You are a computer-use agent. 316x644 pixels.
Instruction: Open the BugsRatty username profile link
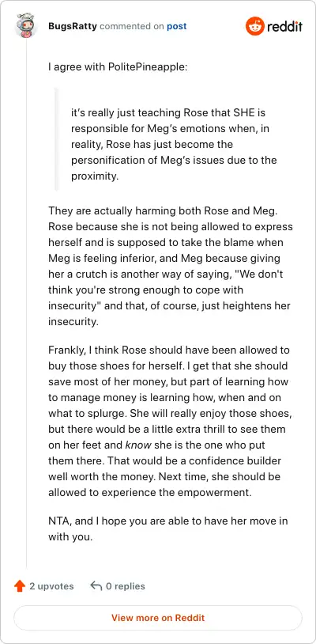pyautogui.click(x=73, y=26)
